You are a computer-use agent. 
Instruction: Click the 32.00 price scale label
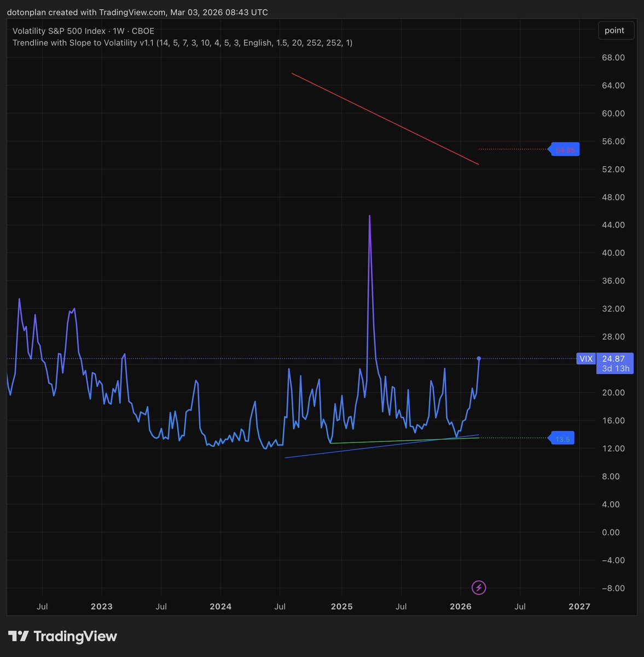613,309
